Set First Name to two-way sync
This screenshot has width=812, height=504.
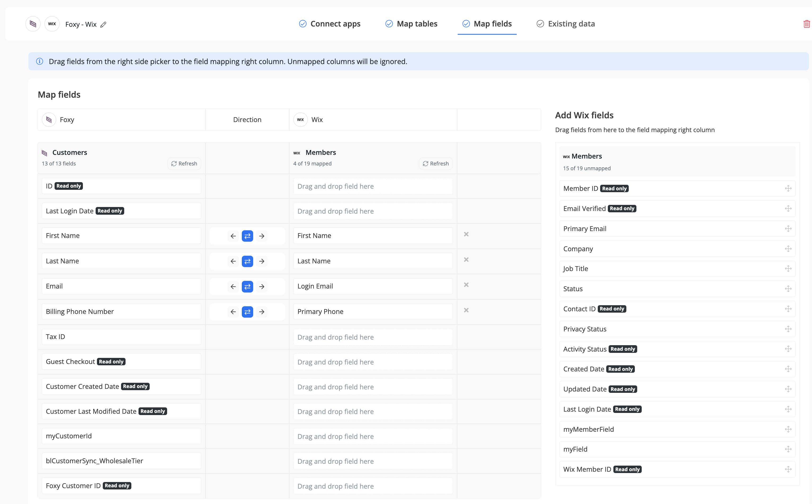pos(247,236)
